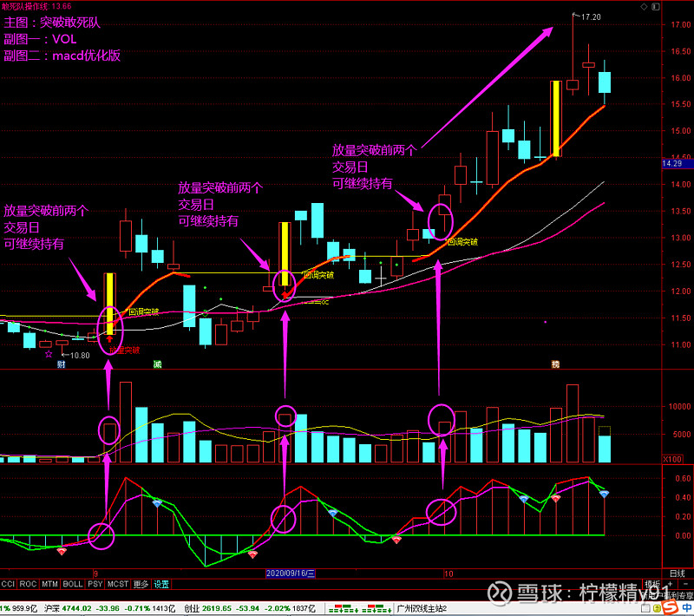Click the minus zoom-out button beside 模板
Image resolution: width=694 pixels, height=616 pixels.
pyautogui.click(x=685, y=584)
